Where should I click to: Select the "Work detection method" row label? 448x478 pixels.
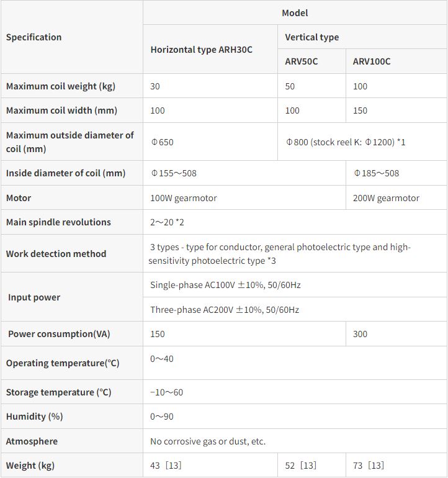56,254
